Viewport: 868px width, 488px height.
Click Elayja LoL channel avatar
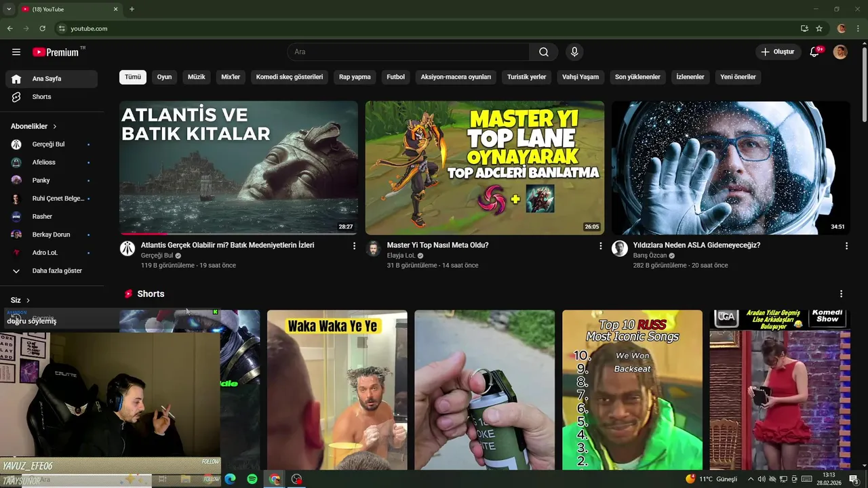tap(374, 248)
